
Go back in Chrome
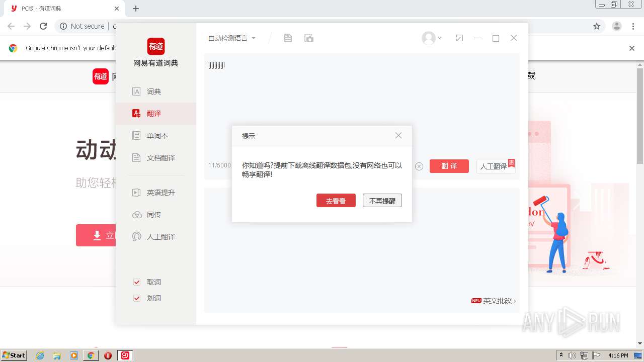pos(11,26)
